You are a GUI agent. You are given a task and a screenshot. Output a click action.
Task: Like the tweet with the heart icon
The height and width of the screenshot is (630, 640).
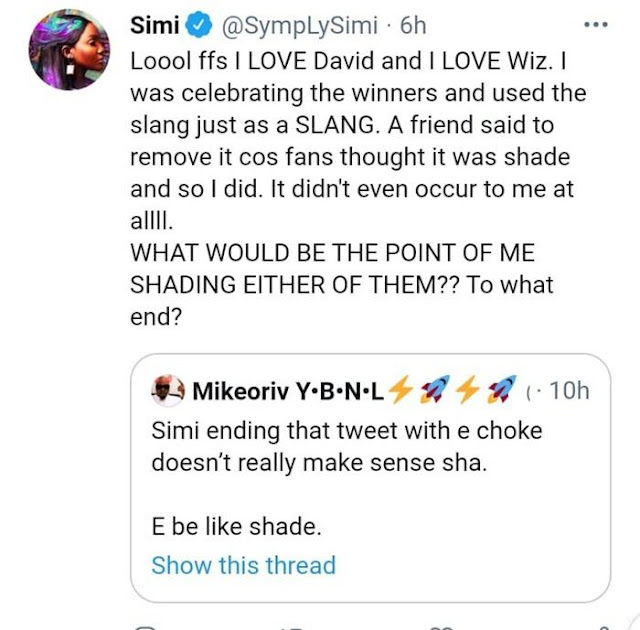pyautogui.click(x=438, y=626)
